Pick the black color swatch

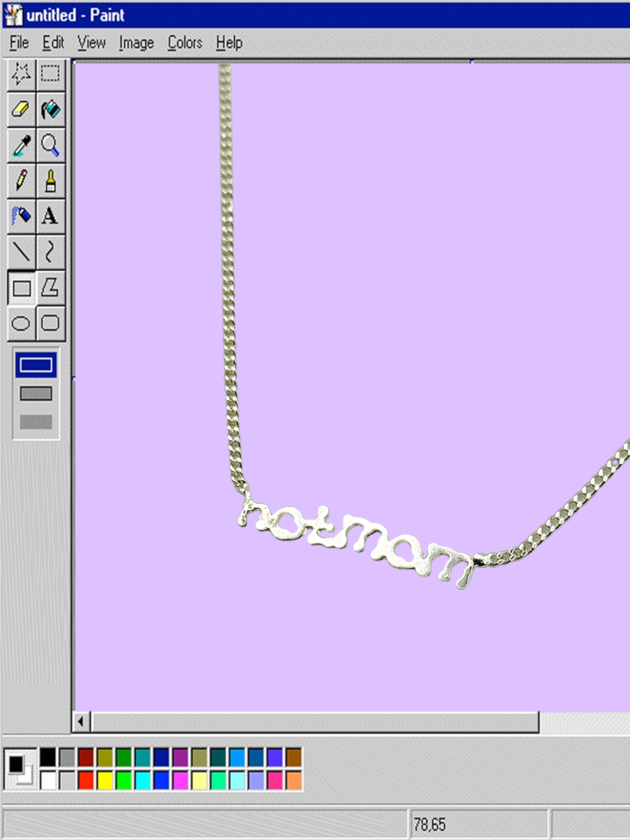click(x=48, y=757)
